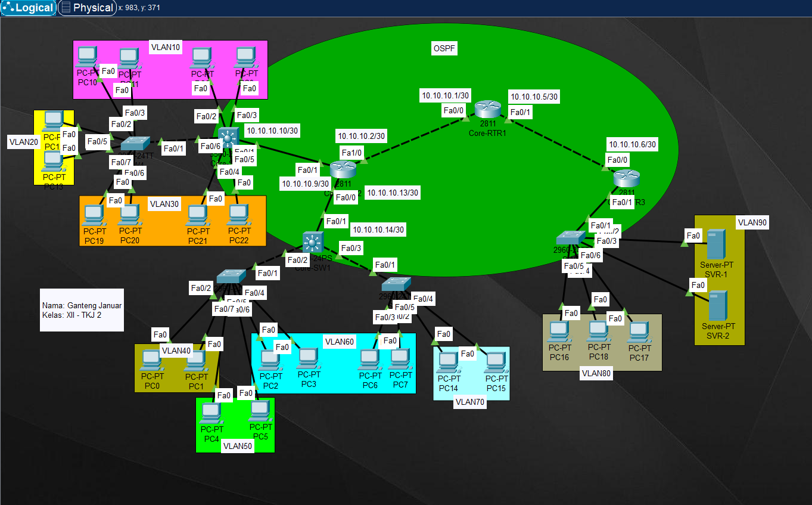Click the PC3 computer in VLAN60
The height and width of the screenshot is (505, 812).
308,359
